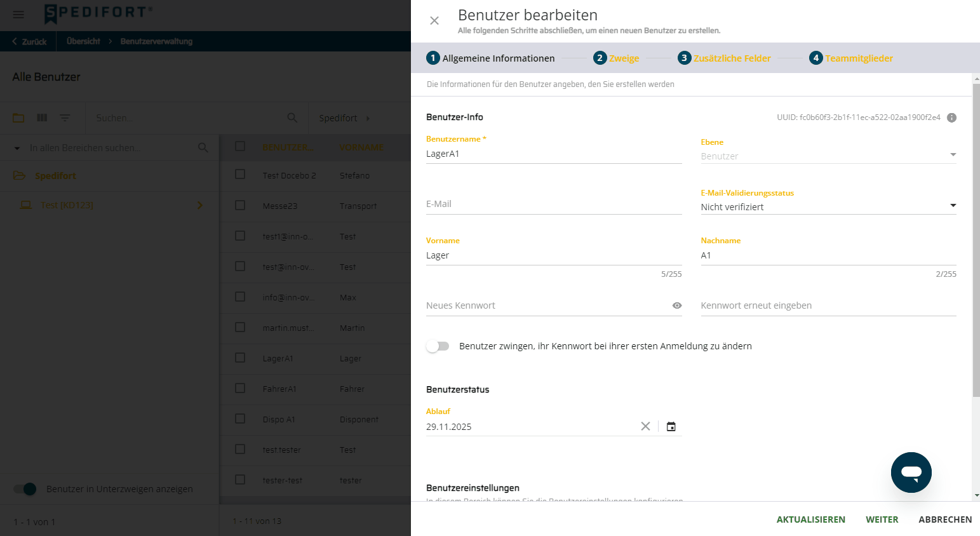Toggle force password change switch

[x=438, y=346]
